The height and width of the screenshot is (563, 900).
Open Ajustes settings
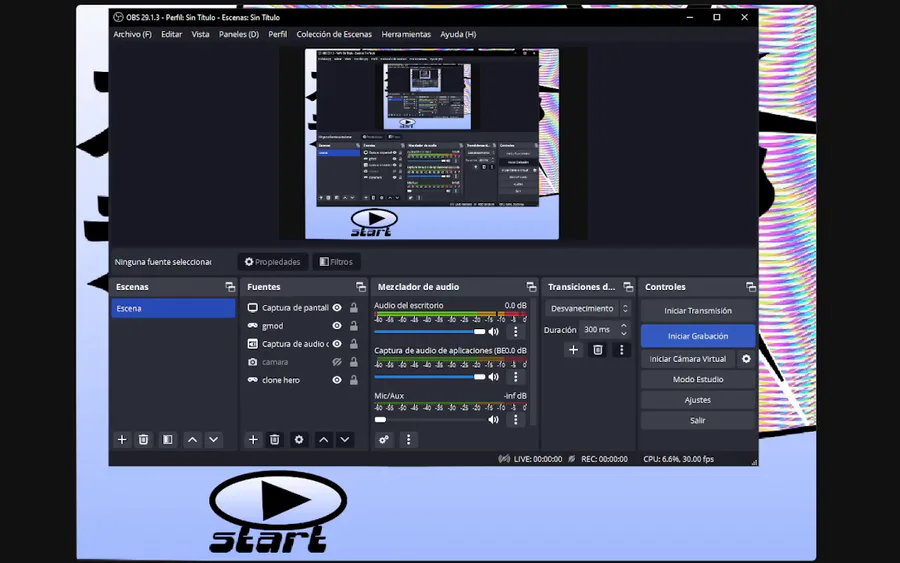(698, 400)
